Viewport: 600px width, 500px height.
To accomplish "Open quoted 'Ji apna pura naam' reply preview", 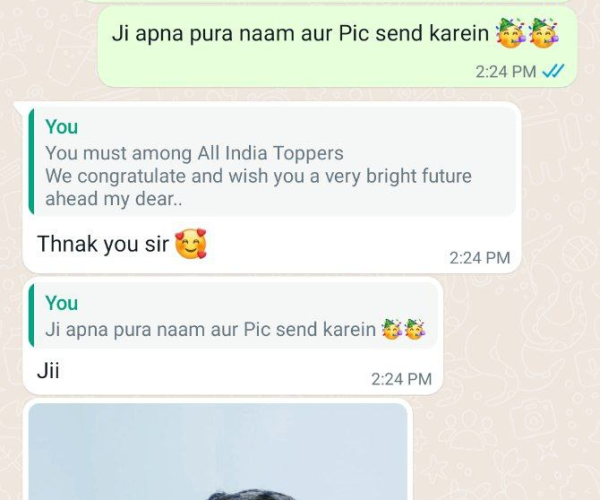I will pyautogui.click(x=233, y=316).
